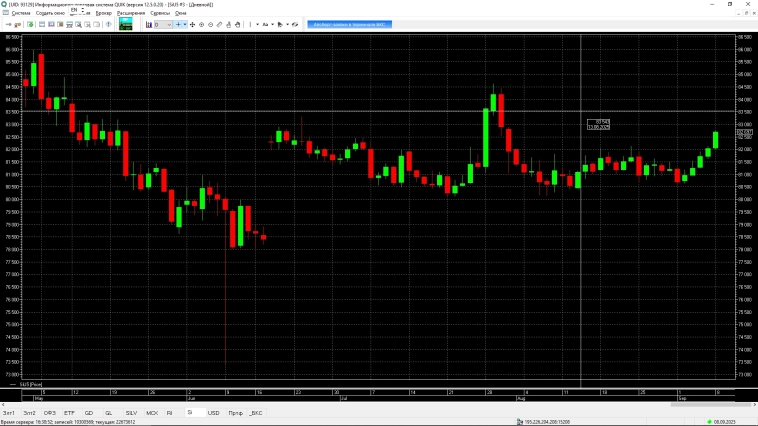Viewport: 758px width, 426px height.
Task: Expand the text tool dropdown arrow
Action: [273, 24]
